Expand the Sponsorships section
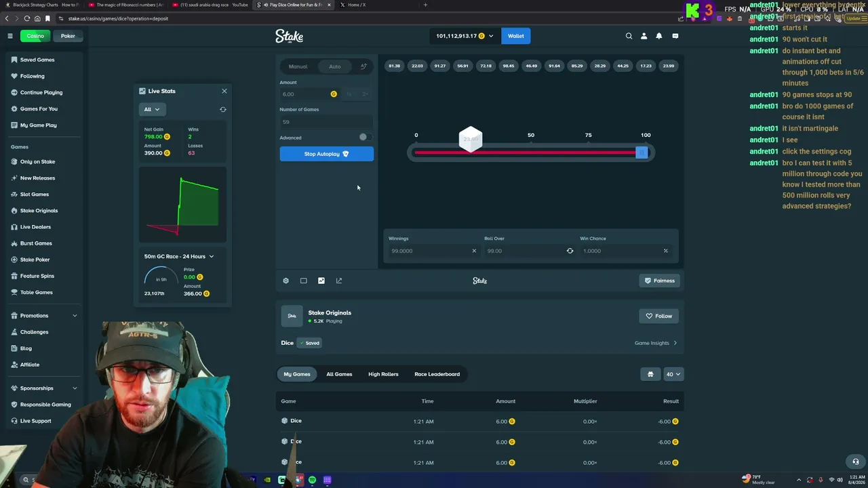The height and width of the screenshot is (488, 868). click(44, 388)
